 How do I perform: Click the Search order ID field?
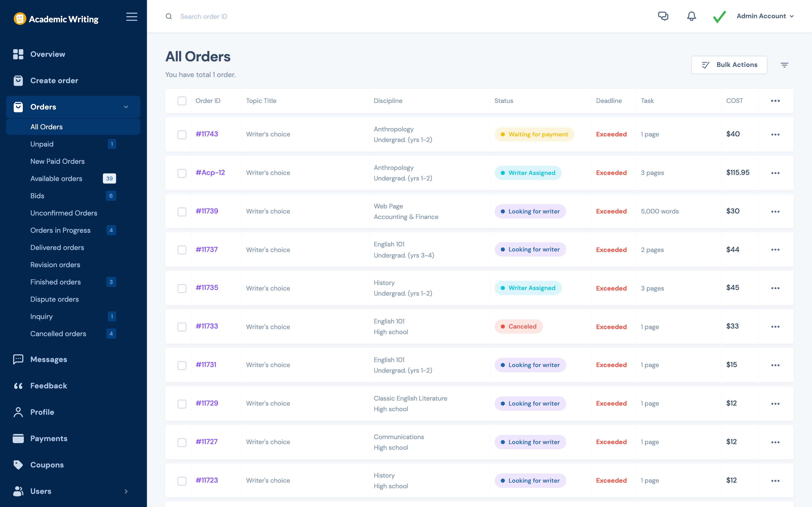[204, 16]
